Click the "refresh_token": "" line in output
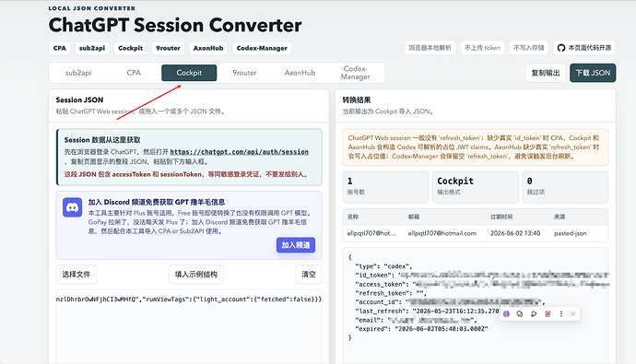The height and width of the screenshot is (364, 636). pyautogui.click(x=391, y=293)
